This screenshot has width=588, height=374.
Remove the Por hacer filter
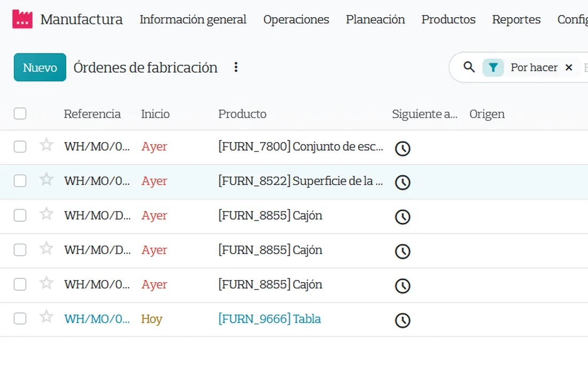point(569,67)
